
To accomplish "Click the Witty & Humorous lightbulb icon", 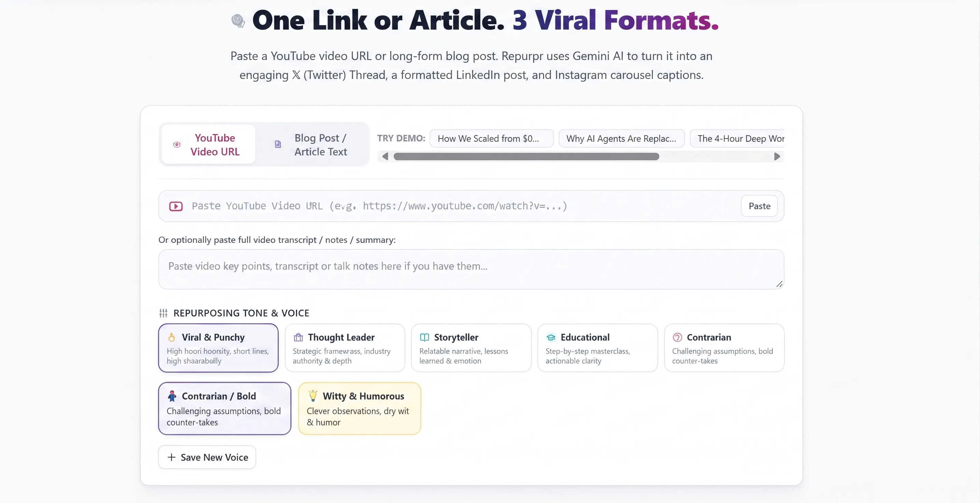I will (313, 396).
